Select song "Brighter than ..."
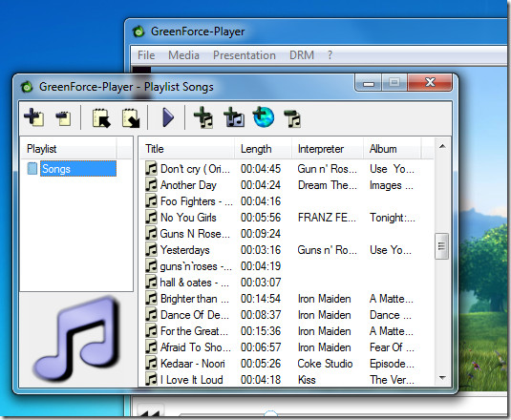 (x=195, y=299)
